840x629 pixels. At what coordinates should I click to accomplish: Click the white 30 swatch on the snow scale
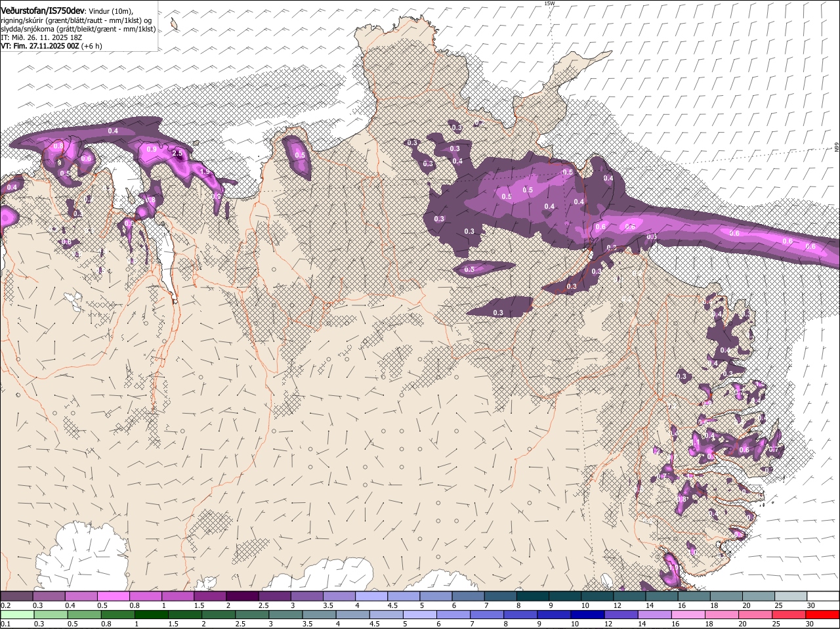(x=823, y=596)
